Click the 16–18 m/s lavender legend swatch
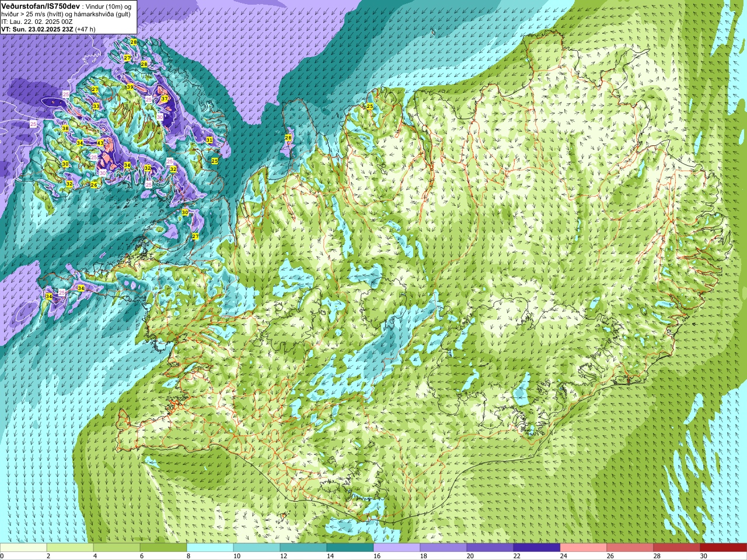Viewport: 747px width, 560px height. 397,548
